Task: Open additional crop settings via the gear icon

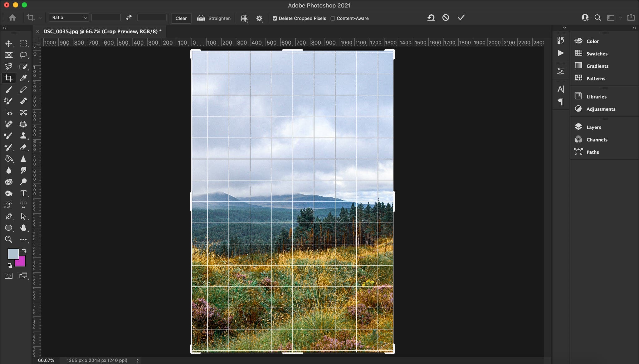Action: (260, 18)
